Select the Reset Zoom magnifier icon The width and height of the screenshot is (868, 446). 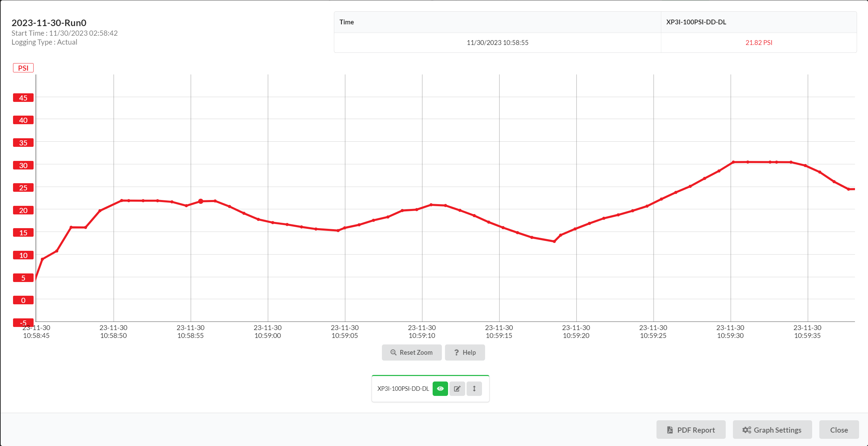(x=394, y=352)
